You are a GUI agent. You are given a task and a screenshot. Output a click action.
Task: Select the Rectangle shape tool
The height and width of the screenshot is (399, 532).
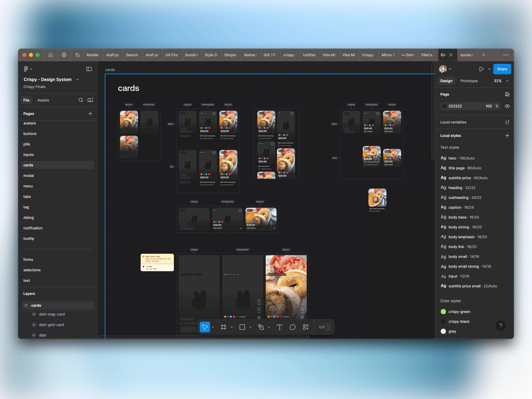coord(242,327)
